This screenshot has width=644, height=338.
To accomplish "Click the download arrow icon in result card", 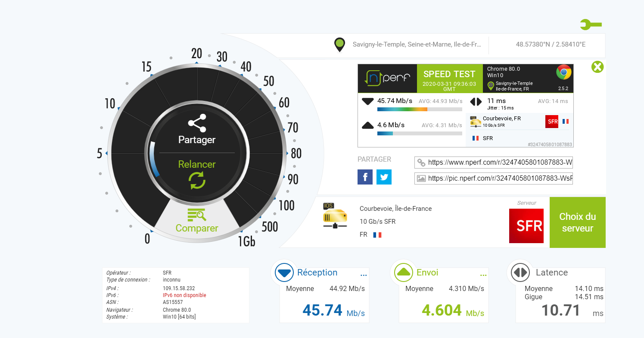I will pos(367,101).
